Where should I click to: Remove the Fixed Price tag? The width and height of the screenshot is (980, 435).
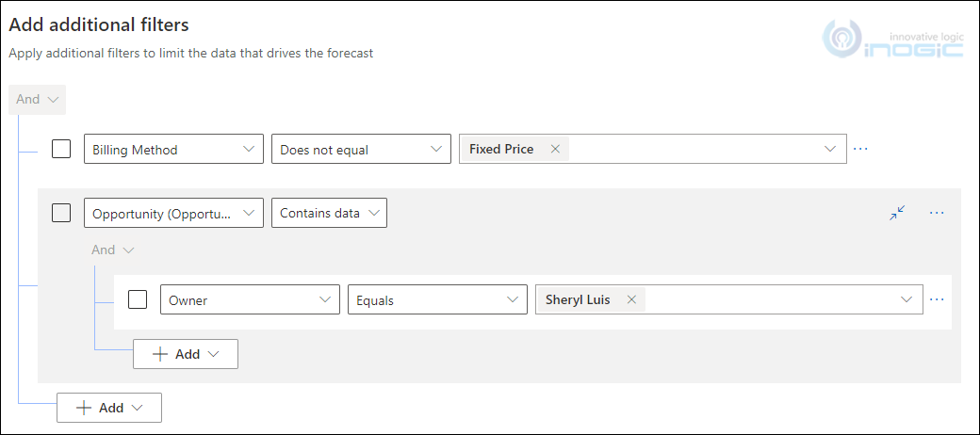pyautogui.click(x=555, y=149)
